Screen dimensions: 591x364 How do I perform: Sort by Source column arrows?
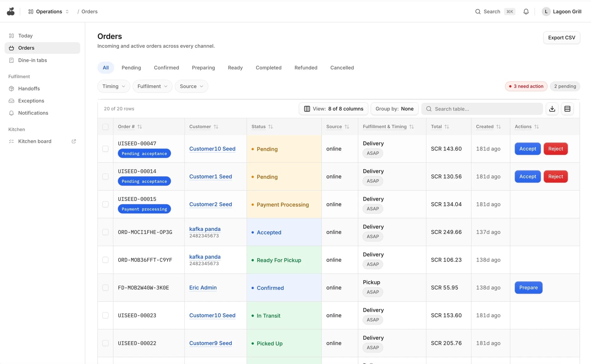(347, 126)
